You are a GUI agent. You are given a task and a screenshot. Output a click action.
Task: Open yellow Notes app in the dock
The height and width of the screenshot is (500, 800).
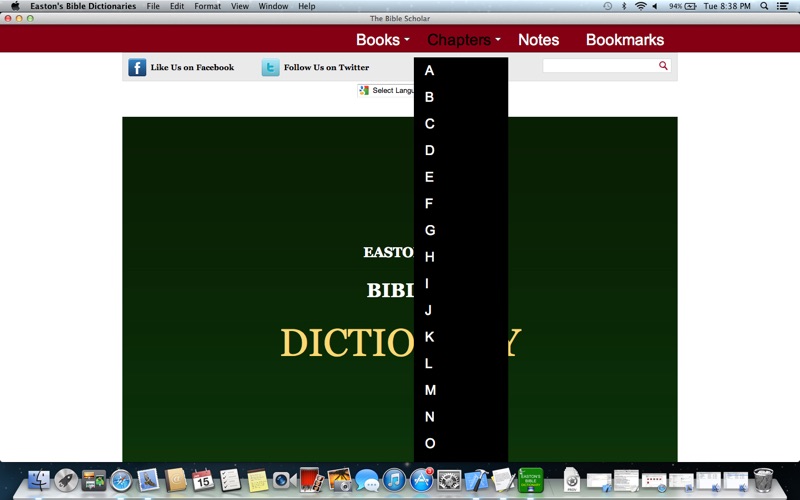click(258, 481)
